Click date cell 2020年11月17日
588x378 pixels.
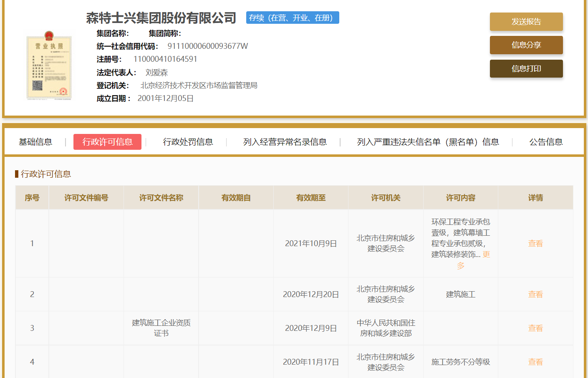(311, 362)
